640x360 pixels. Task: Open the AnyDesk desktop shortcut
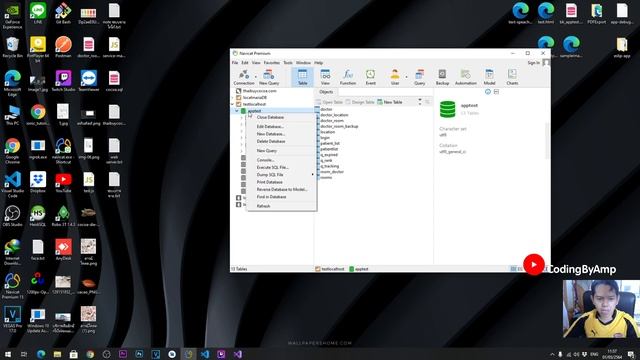[63, 250]
